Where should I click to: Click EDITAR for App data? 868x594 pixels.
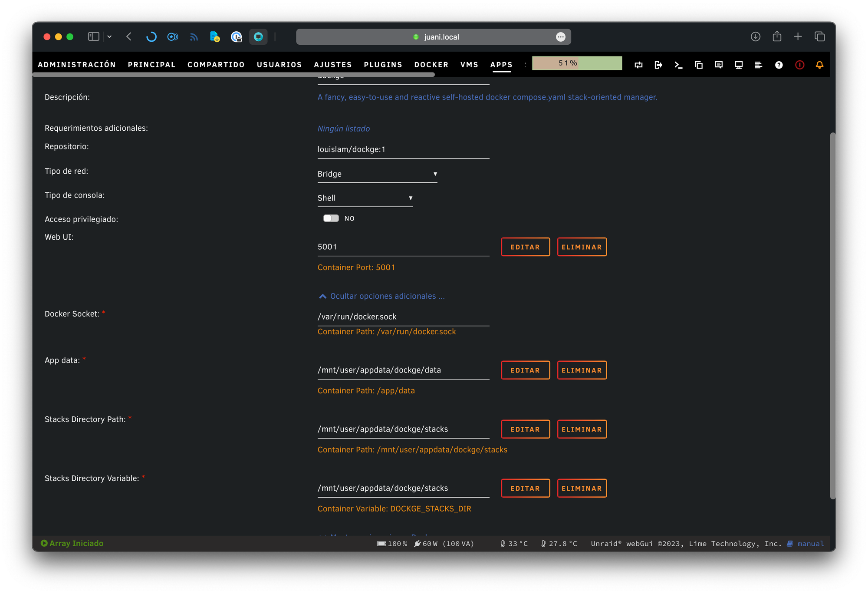coord(525,370)
